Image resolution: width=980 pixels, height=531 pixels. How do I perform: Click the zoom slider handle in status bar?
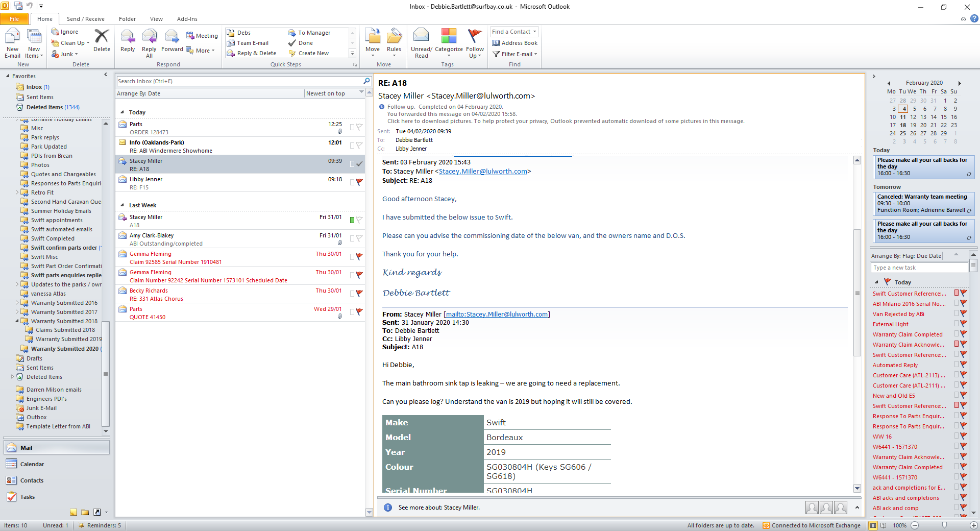pos(944,525)
